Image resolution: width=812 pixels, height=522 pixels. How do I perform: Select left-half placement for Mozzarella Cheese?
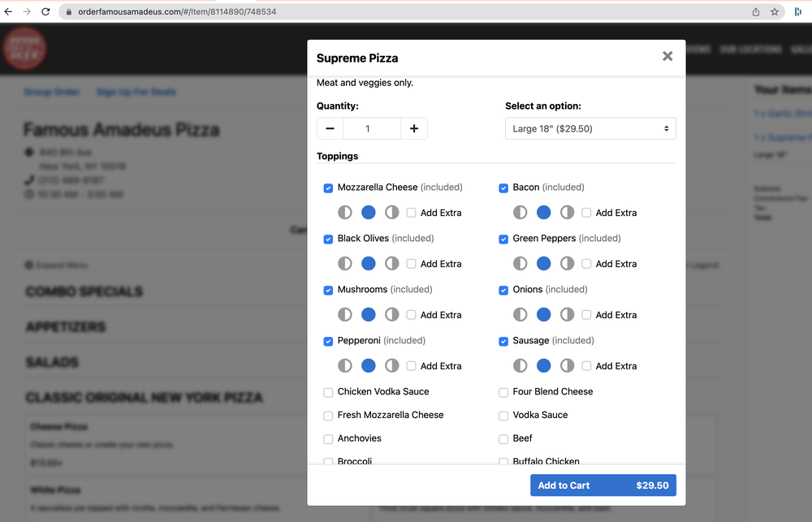click(345, 213)
